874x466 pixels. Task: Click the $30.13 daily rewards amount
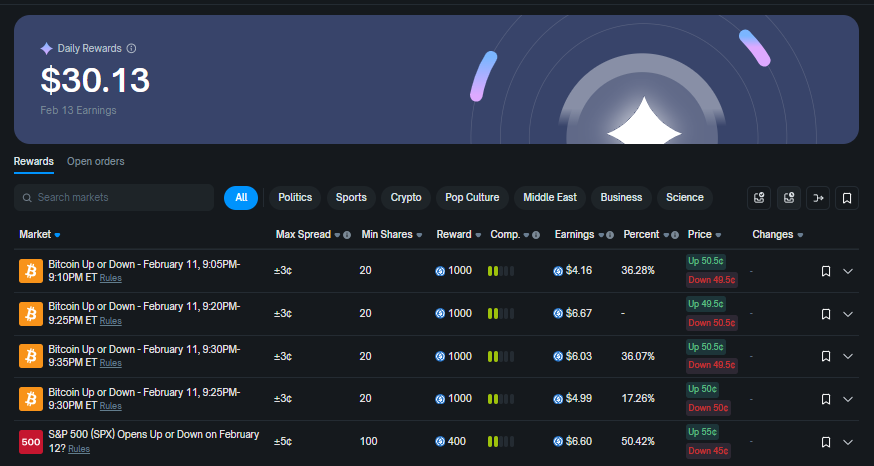[95, 80]
